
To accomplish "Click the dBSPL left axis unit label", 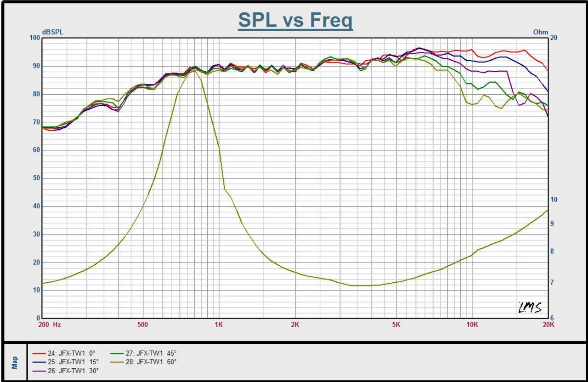I will 53,32.
